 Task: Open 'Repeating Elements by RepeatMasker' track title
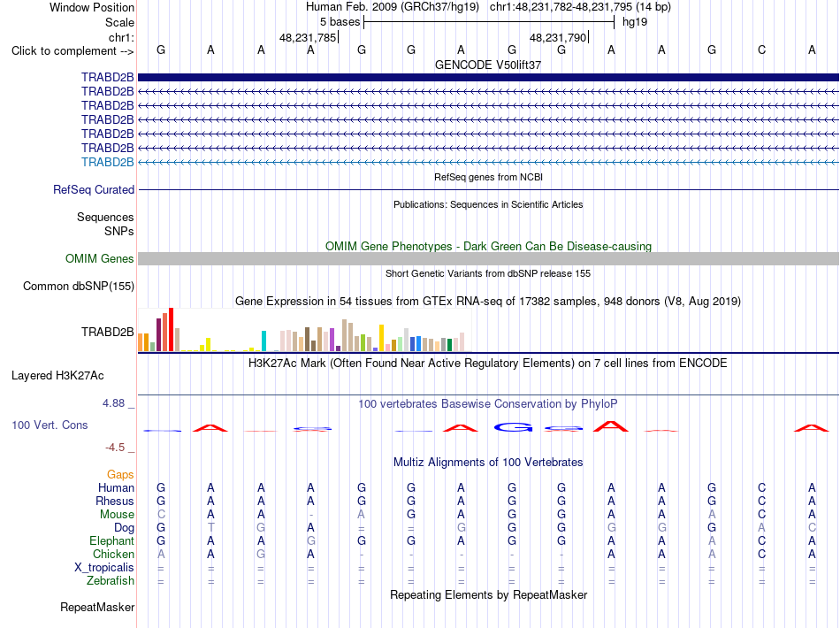[x=488, y=594]
